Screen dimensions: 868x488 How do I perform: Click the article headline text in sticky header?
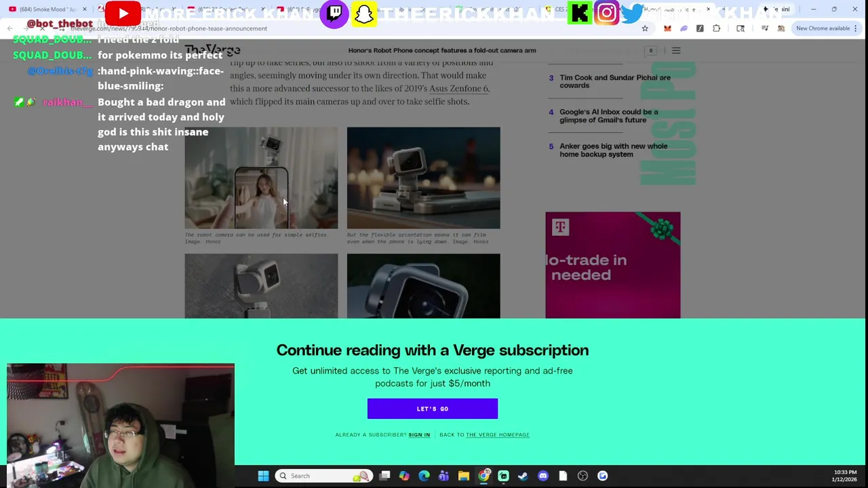pos(442,51)
